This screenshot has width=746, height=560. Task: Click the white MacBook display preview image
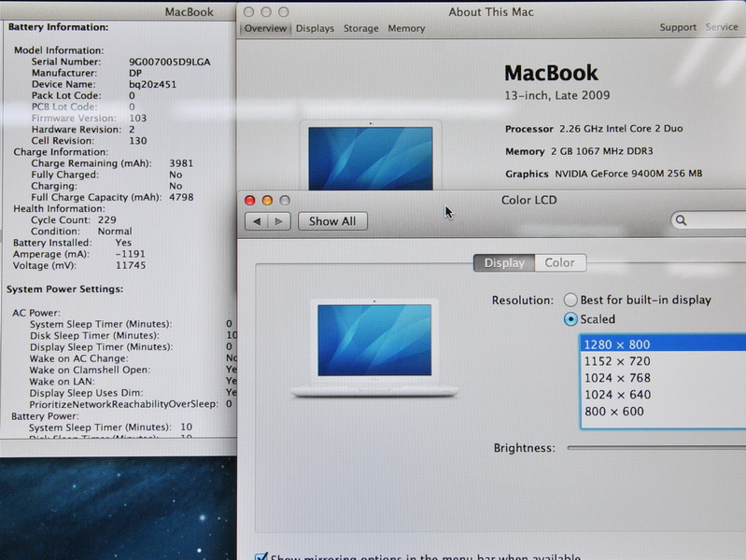[374, 348]
